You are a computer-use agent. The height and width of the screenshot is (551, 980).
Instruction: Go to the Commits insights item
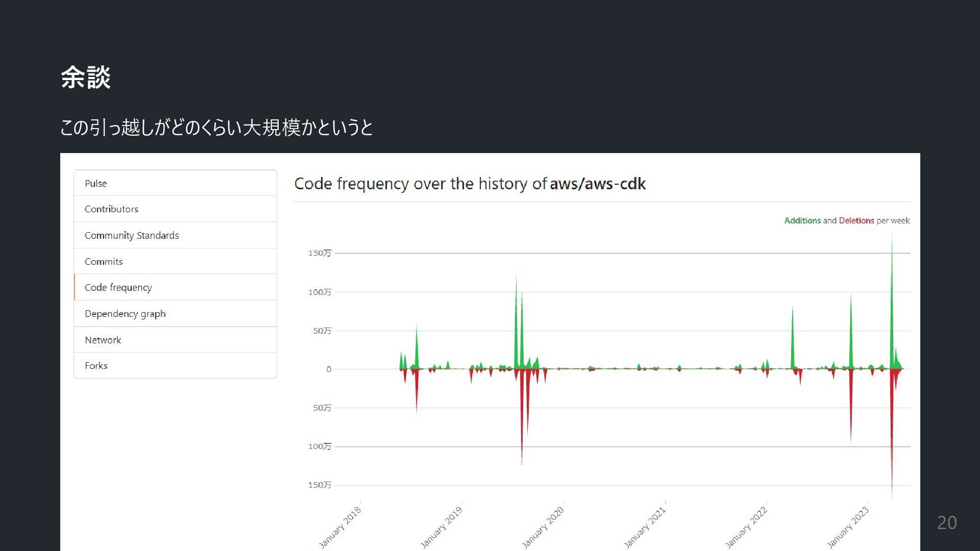[x=175, y=261]
